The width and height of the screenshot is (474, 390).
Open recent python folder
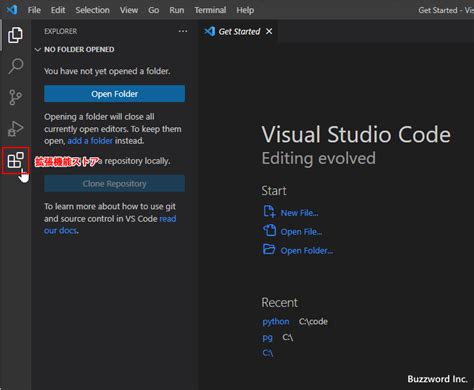pyautogui.click(x=276, y=322)
